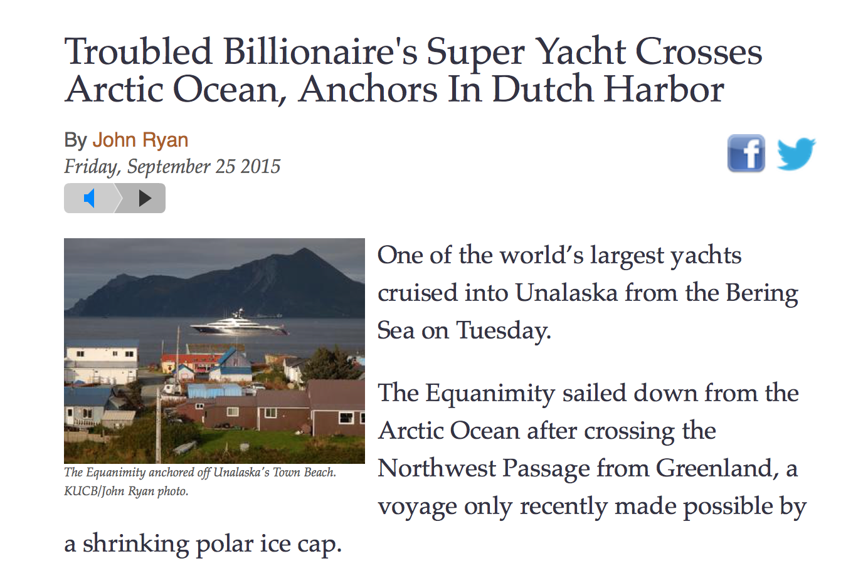
Task: Select the date Friday, September 25 2015
Action: coord(172,166)
